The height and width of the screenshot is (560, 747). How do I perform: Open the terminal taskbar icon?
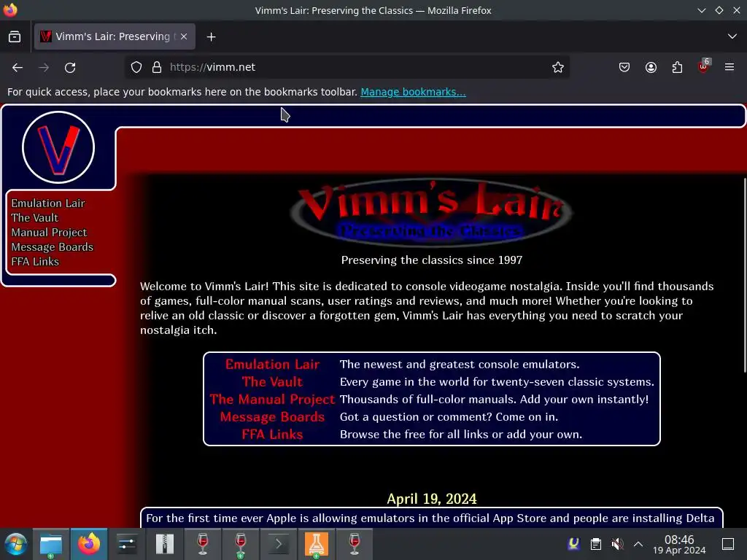tap(279, 544)
